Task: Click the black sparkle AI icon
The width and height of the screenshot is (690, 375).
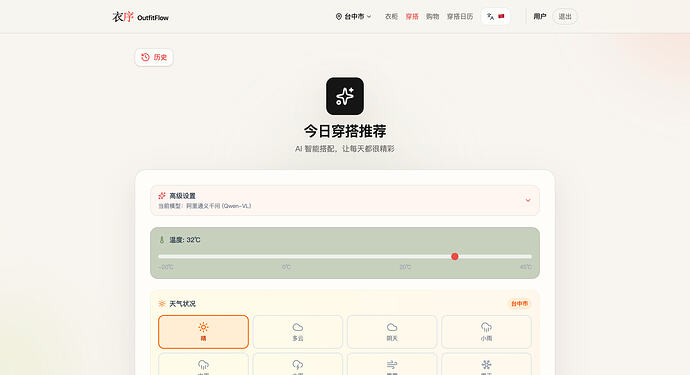Action: 345,96
